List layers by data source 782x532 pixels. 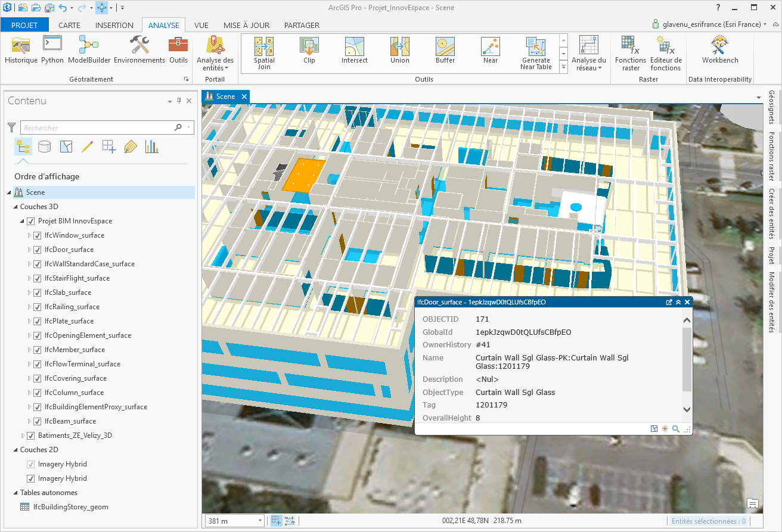coord(44,147)
